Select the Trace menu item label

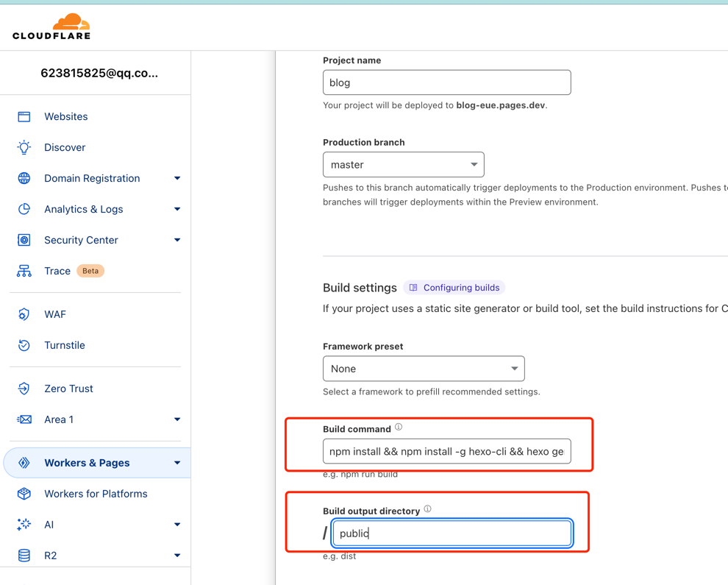(57, 271)
